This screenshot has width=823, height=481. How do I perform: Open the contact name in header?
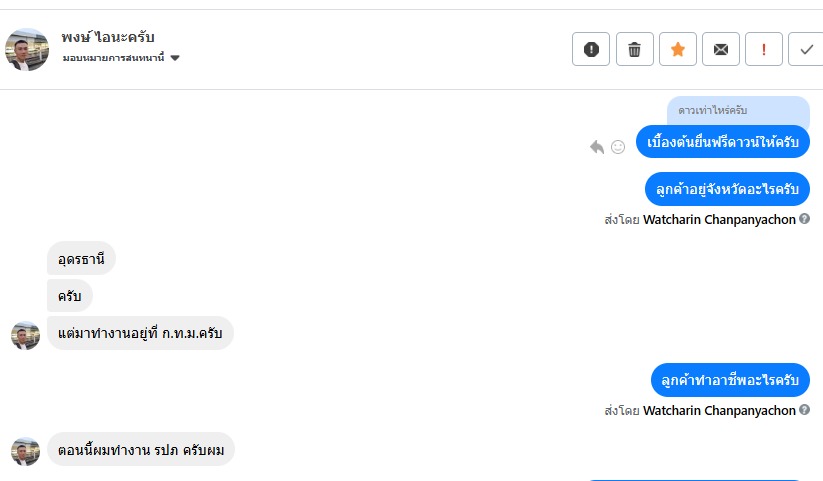[x=108, y=38]
